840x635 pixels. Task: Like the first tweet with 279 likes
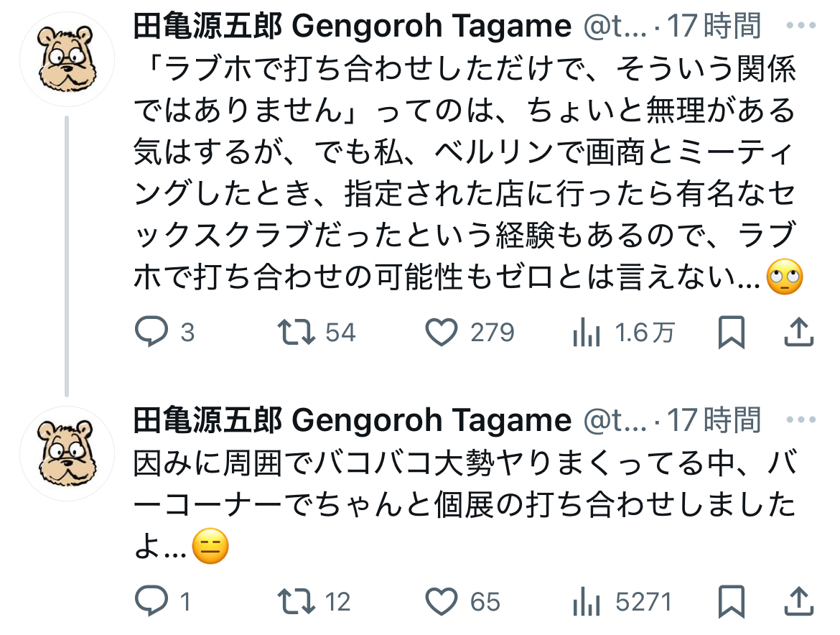point(442,333)
